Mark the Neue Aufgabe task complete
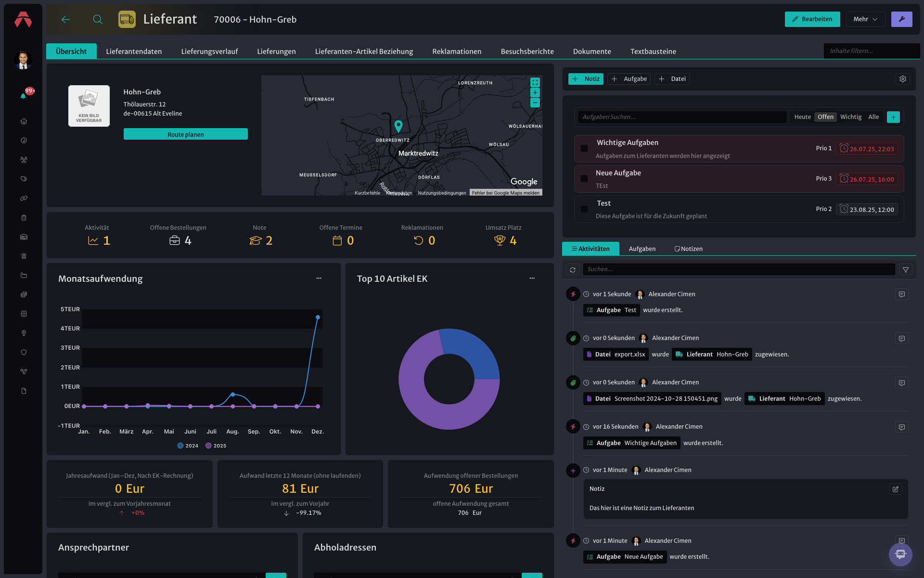924x578 pixels. point(584,179)
